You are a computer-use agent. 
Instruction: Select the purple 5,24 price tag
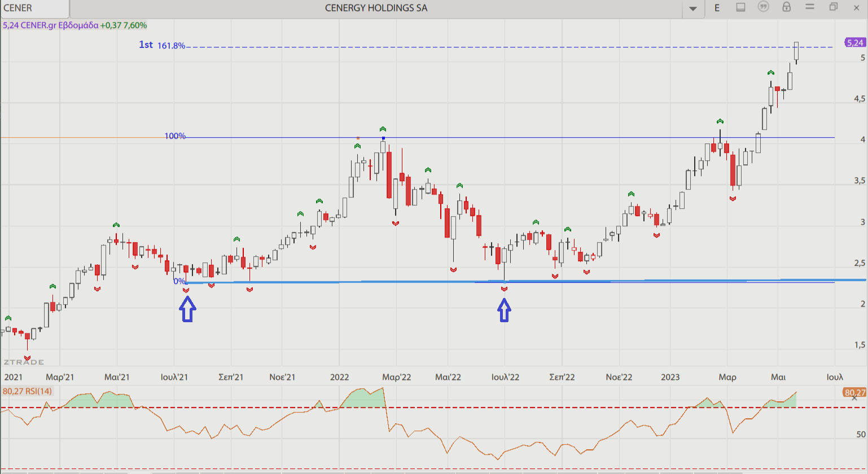click(x=855, y=42)
